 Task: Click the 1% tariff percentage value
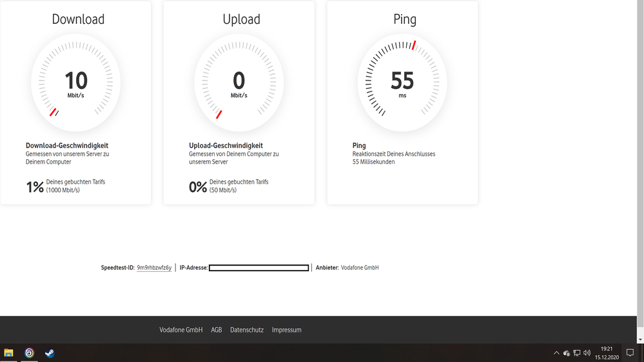click(x=35, y=187)
